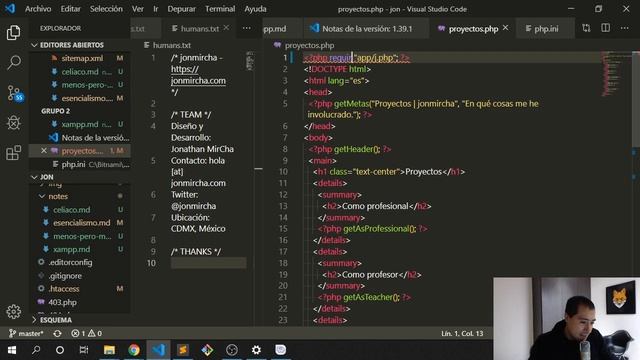Open the Editar menu
The image size is (640, 360).
click(70, 9)
